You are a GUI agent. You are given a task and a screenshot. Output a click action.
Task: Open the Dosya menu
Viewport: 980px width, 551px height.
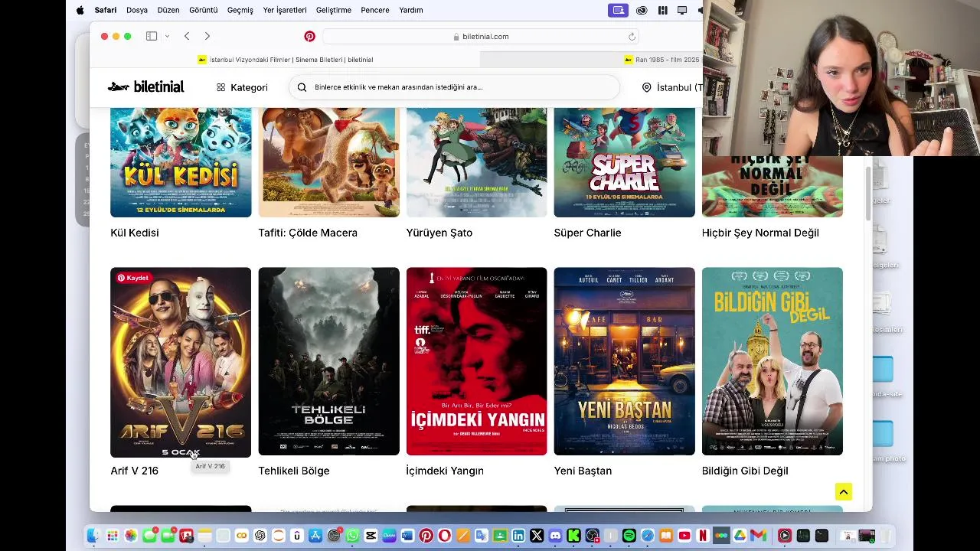click(x=137, y=10)
